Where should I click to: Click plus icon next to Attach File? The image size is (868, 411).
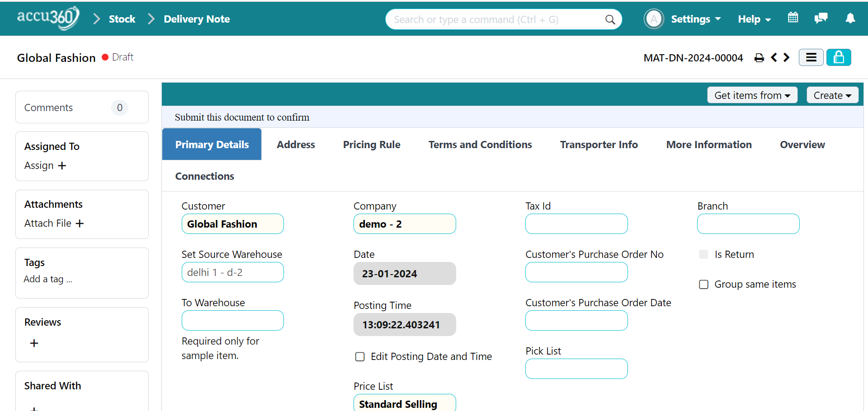(80, 224)
